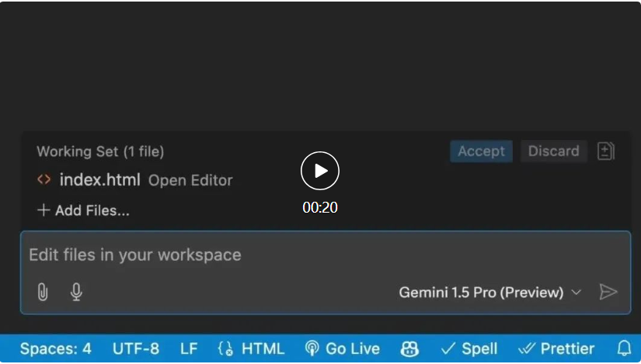Open the Gemini 1.5 Pro model dropdown
The width and height of the screenshot is (641, 364).
click(x=489, y=293)
